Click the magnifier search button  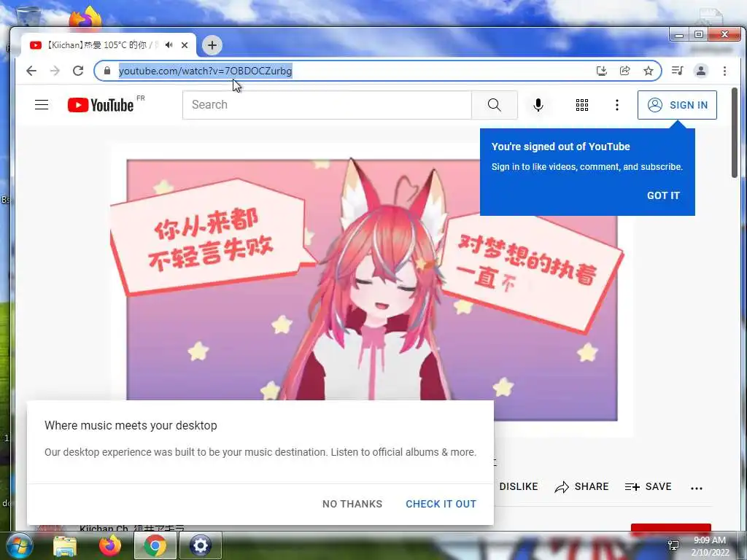495,105
